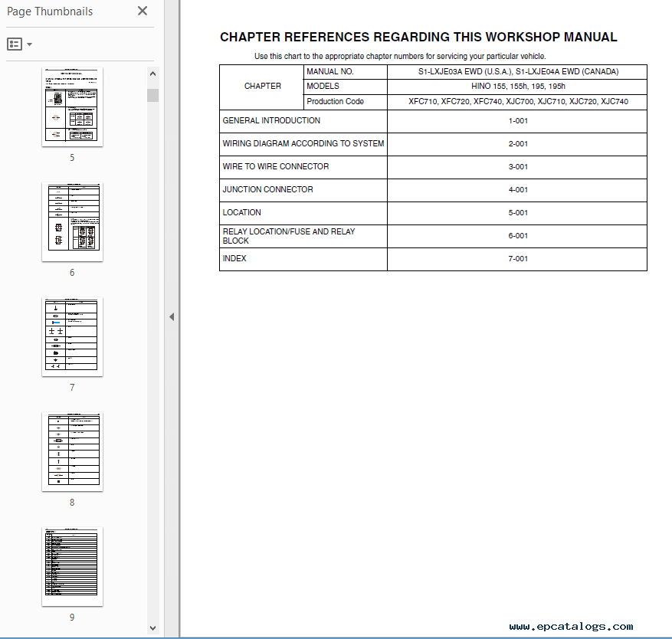Viewport: 672px width, 639px height.
Task: Click the 'CHAPTER' header cell
Action: (262, 87)
